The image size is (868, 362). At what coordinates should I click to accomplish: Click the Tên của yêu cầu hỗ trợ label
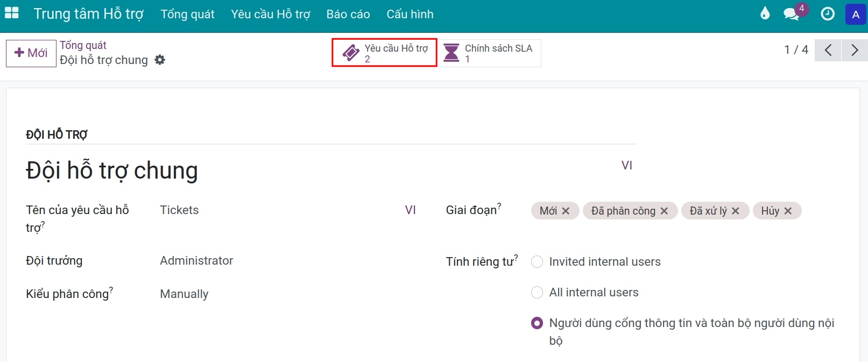(77, 218)
